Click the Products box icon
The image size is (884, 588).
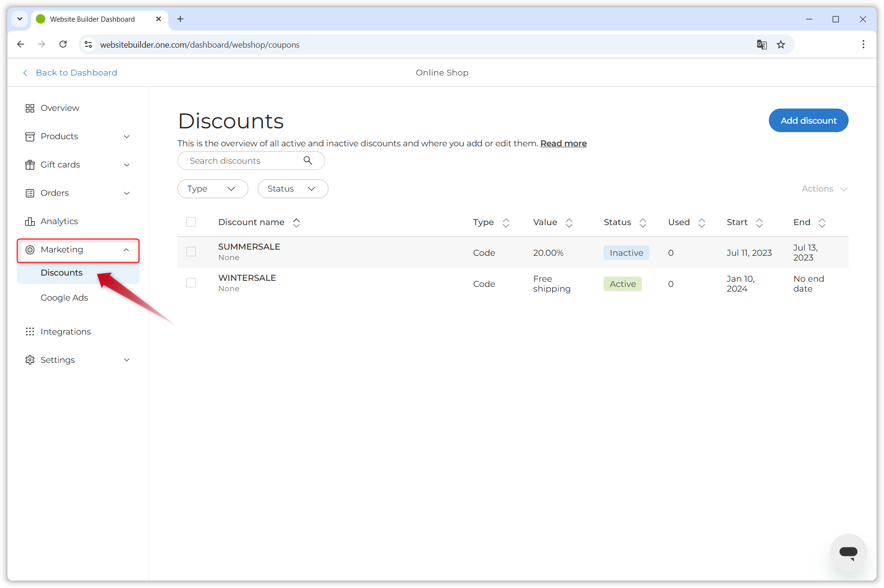click(30, 136)
